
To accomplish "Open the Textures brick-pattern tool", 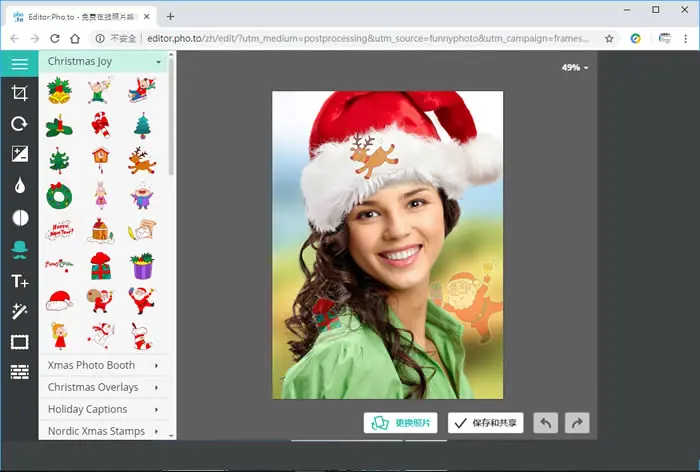I will (x=20, y=372).
